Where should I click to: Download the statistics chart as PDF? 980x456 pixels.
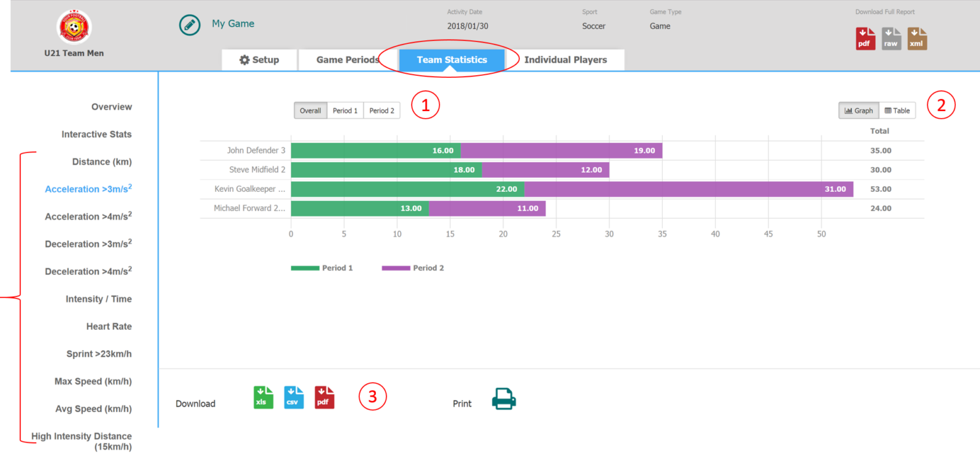[x=324, y=397]
